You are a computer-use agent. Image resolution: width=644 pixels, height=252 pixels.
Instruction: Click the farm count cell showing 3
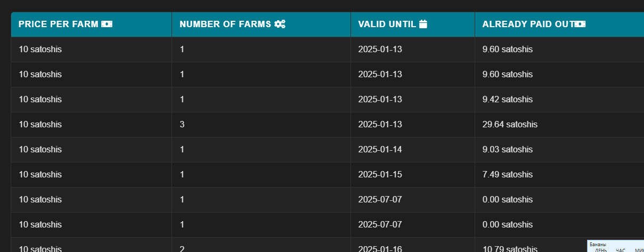point(261,125)
